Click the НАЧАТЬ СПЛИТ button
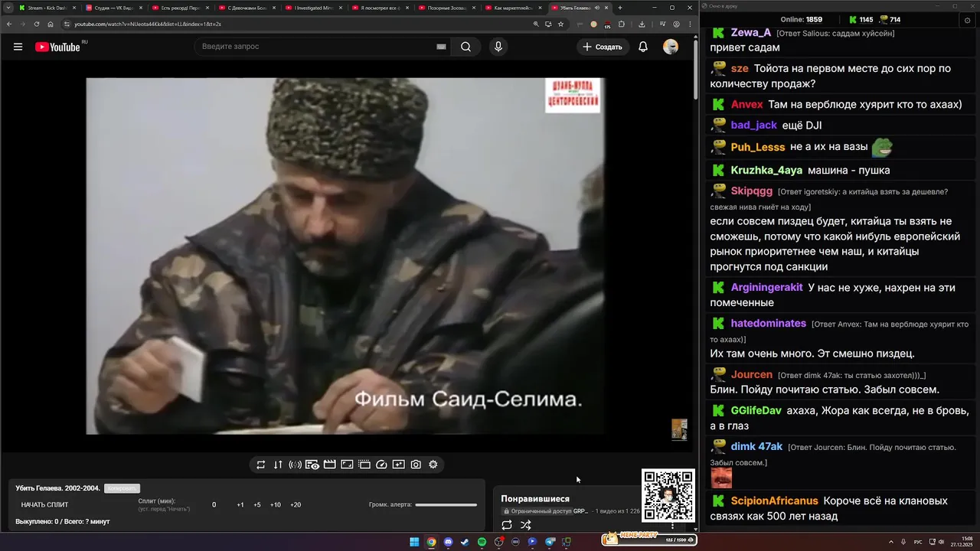The height and width of the screenshot is (551, 980). coord(44,505)
